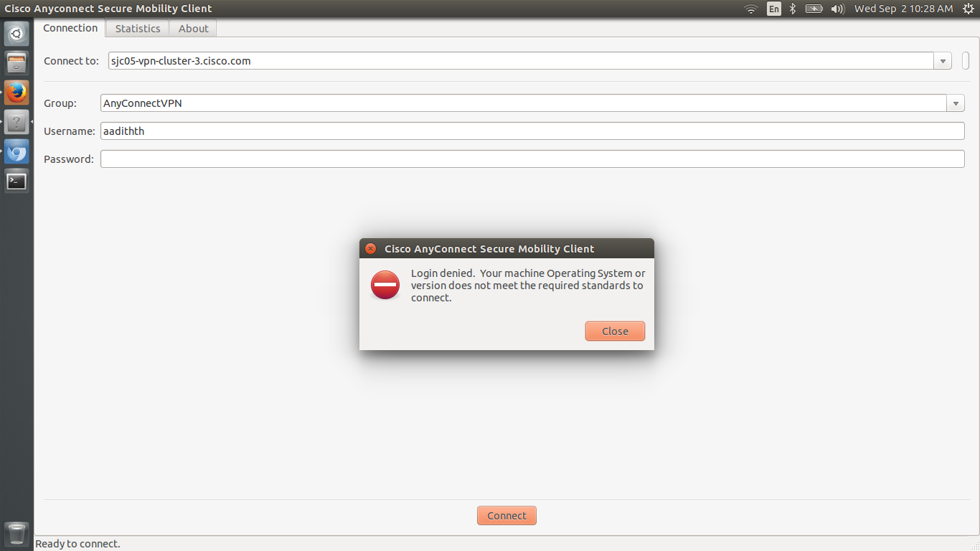Click the Group: label
The image size is (980, 551).
coord(60,103)
